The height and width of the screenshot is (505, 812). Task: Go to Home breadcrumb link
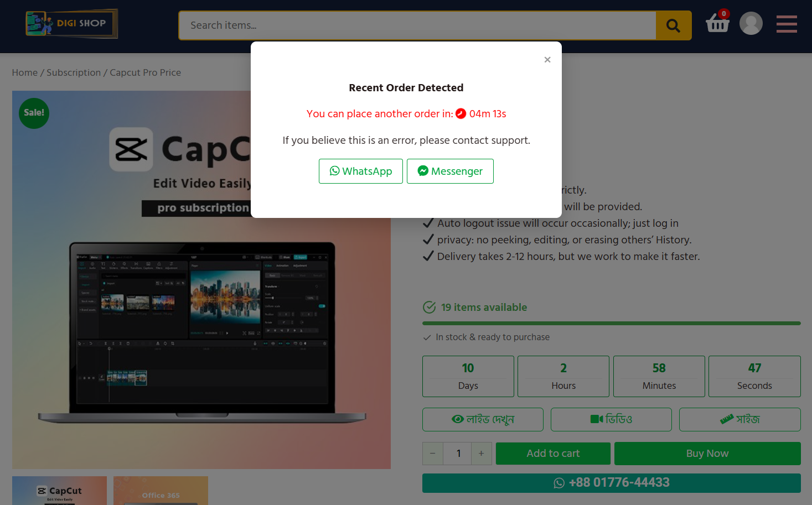pos(25,72)
